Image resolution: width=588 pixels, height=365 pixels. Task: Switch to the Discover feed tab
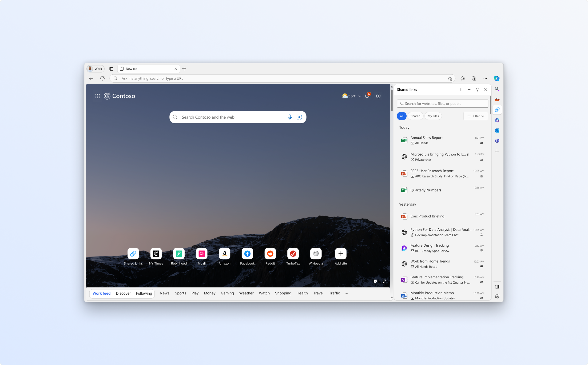(x=123, y=293)
